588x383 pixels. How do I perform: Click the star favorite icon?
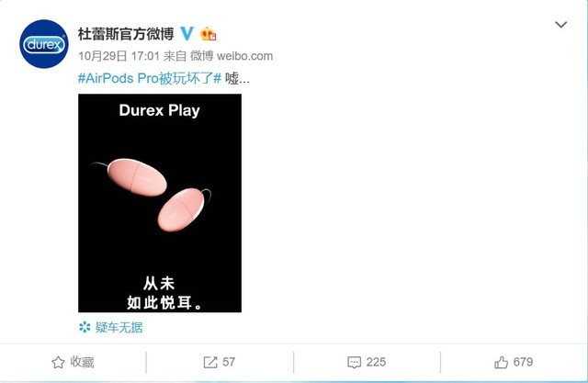58,362
